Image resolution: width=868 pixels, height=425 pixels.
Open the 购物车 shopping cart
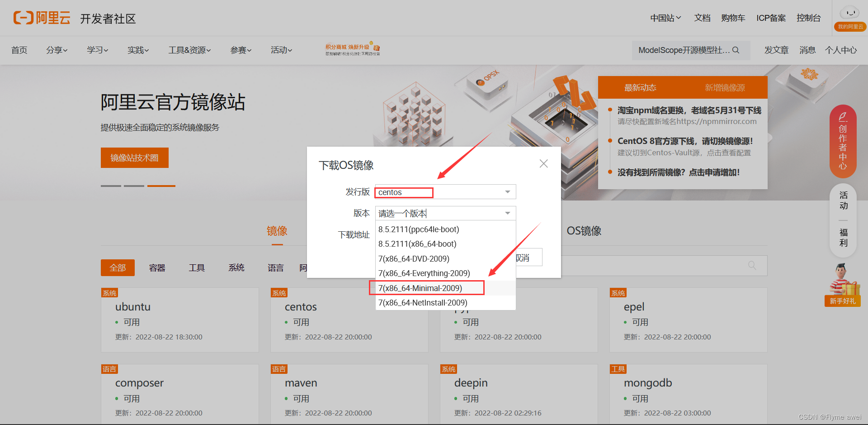[x=733, y=18]
